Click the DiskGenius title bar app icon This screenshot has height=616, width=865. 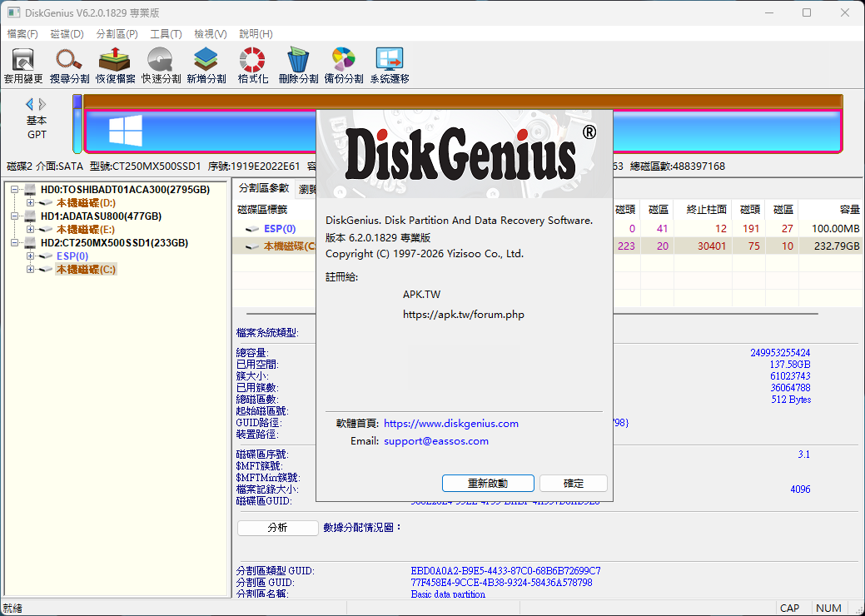[x=13, y=12]
